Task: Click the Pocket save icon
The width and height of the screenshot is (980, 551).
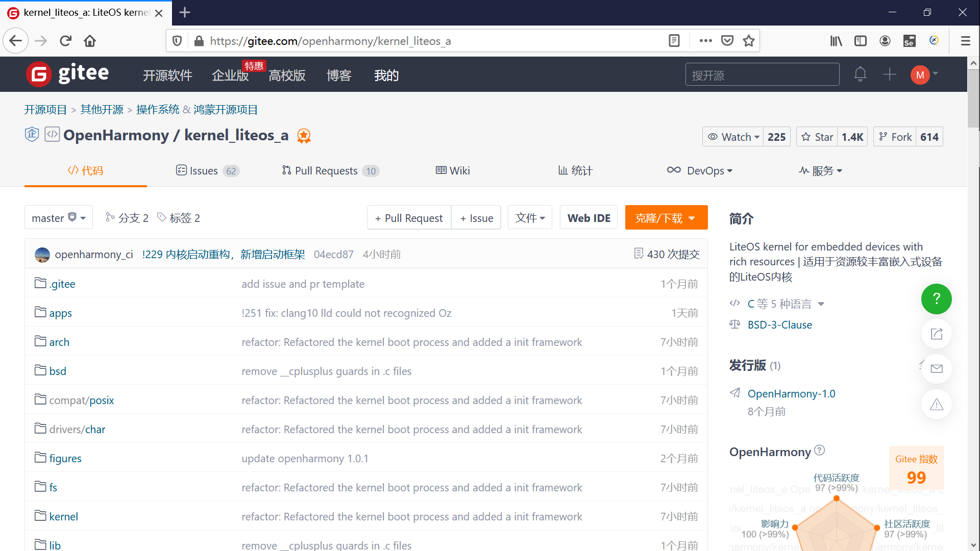Action: point(727,41)
